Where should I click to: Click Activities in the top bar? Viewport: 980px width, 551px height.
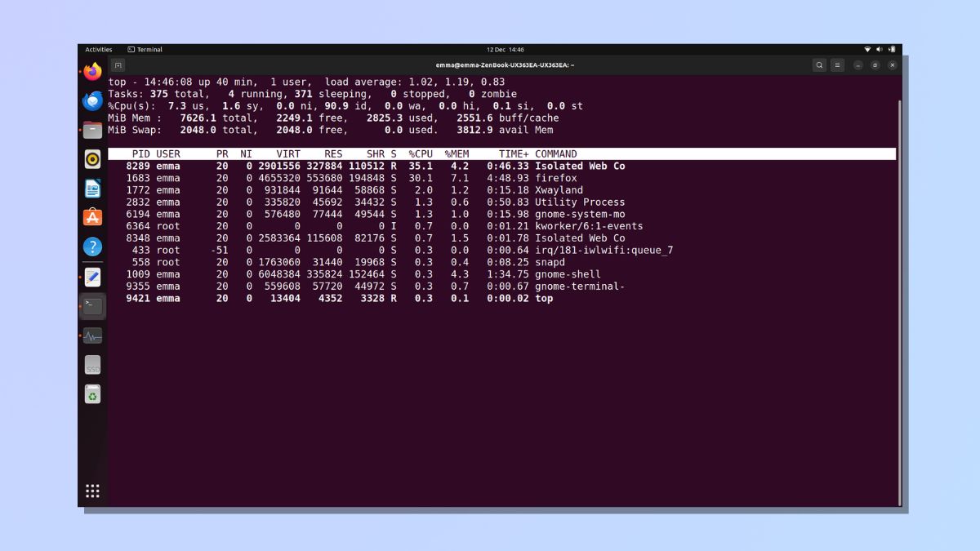point(99,50)
